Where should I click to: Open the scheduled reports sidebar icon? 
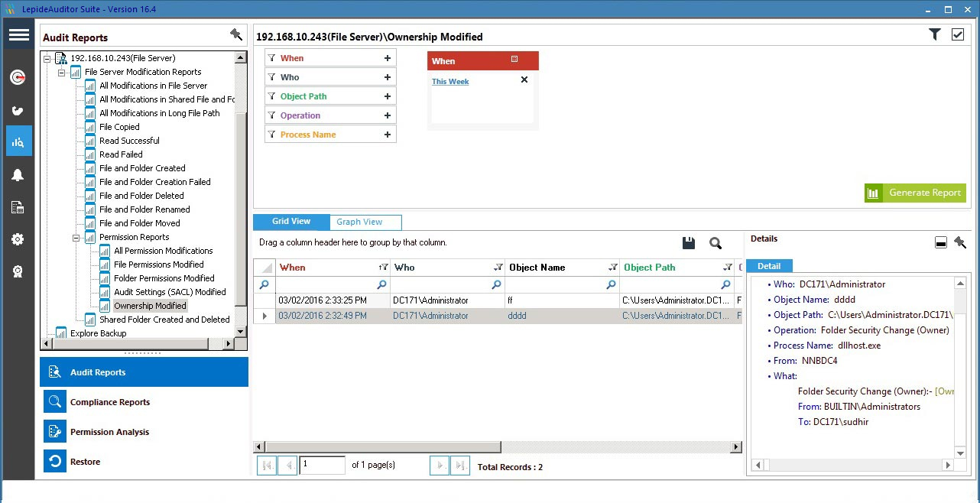18,207
